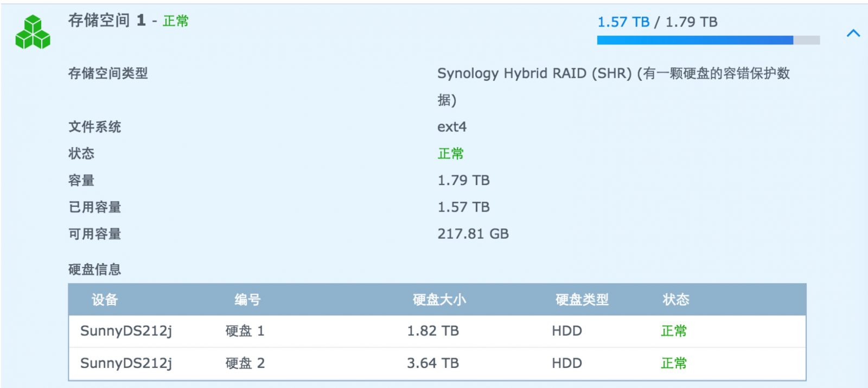
Task: Click the 1.82 TB disk size cell
Action: point(433,331)
